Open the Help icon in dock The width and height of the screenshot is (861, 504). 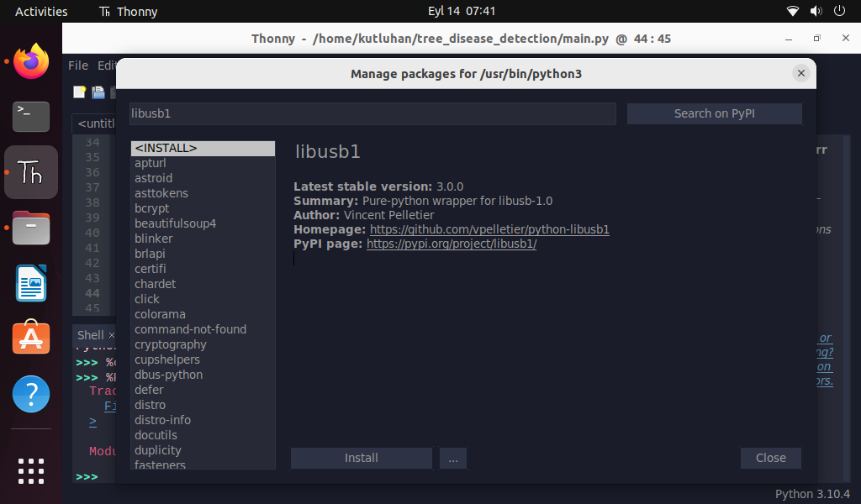point(31,394)
